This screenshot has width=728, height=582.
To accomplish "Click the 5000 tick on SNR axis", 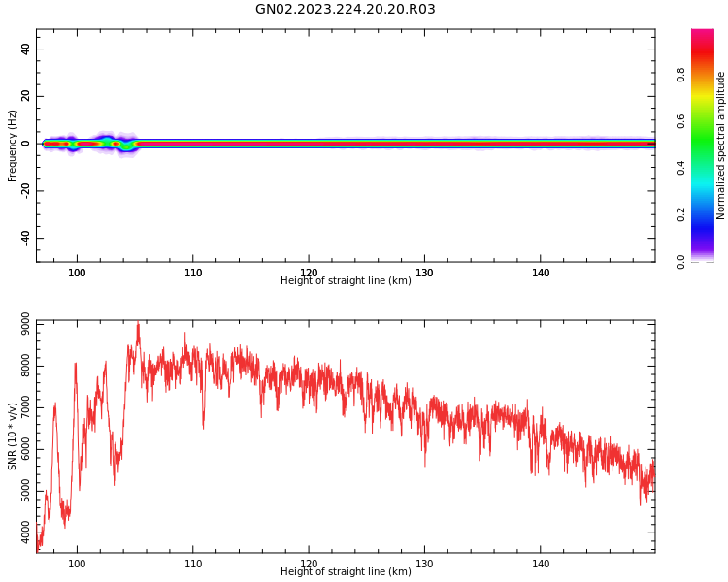I will 25,491.
